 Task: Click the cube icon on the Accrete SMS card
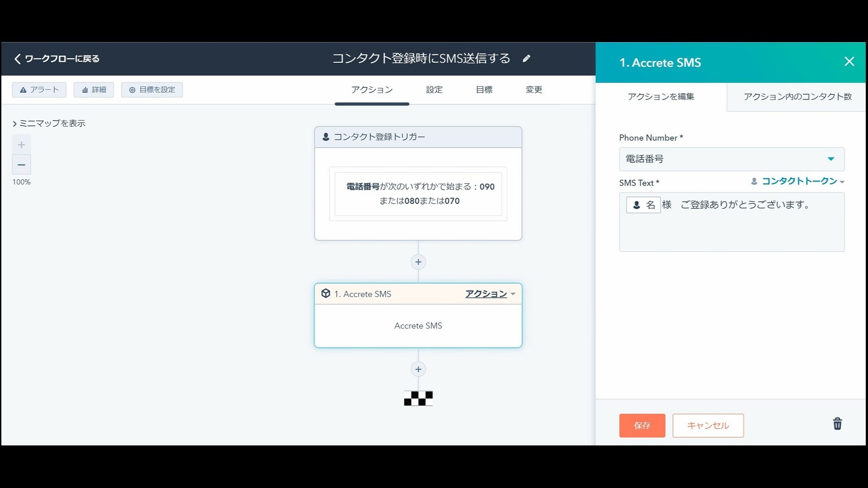click(x=326, y=294)
